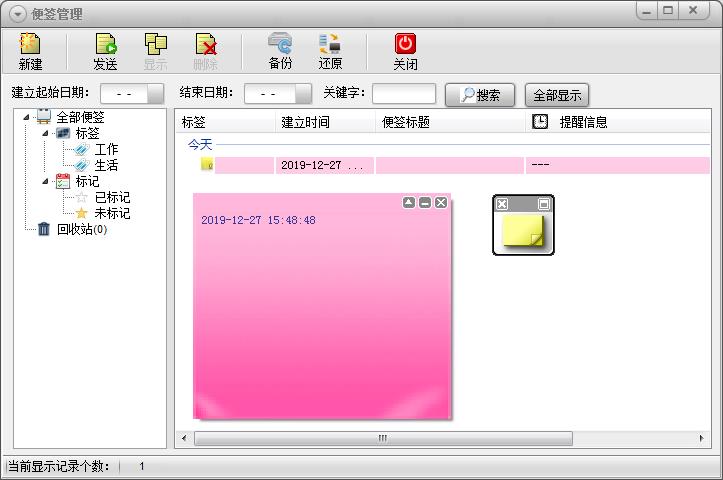Image resolution: width=723 pixels, height=480 pixels.
Task: Click the horizontal scrollbar thumb
Action: [383, 438]
